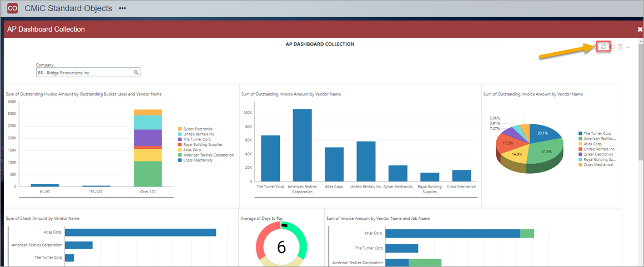Close the AP Dashboard Collection panel
Viewport: 644px width, 267px height.
click(640, 29)
